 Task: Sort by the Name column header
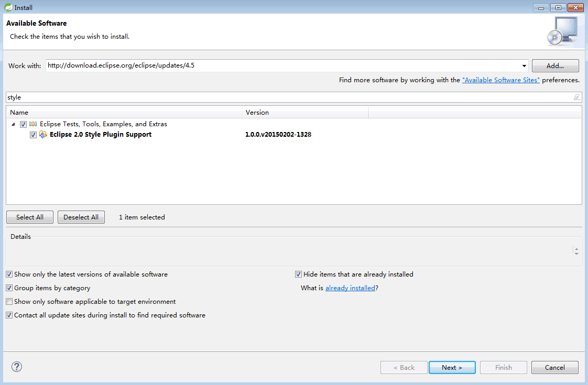pos(124,113)
